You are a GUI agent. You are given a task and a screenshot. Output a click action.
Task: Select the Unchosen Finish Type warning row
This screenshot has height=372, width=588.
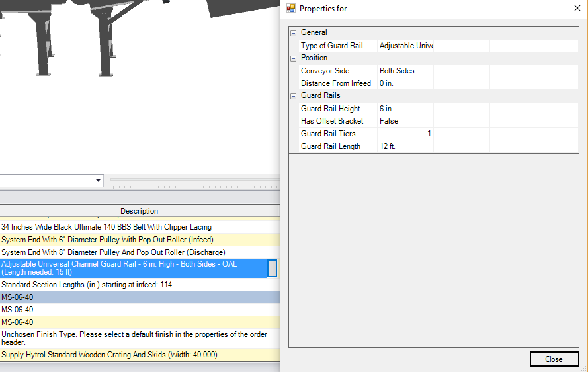140,338
